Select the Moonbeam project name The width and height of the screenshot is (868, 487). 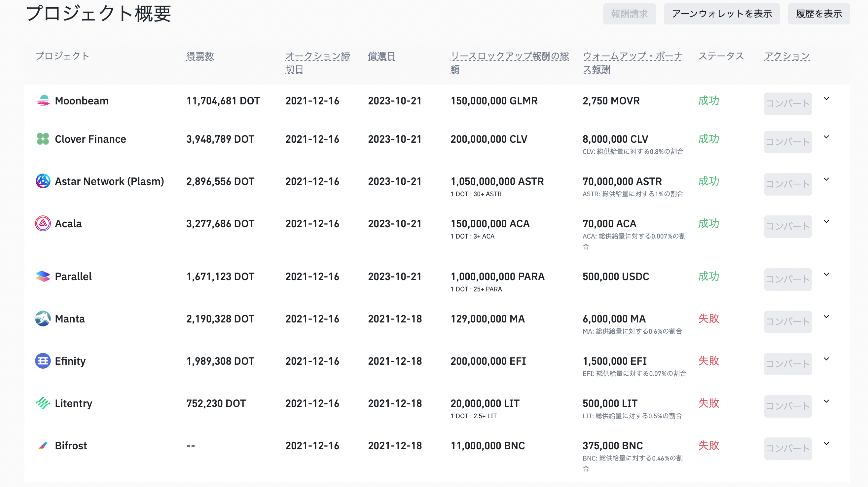[82, 101]
